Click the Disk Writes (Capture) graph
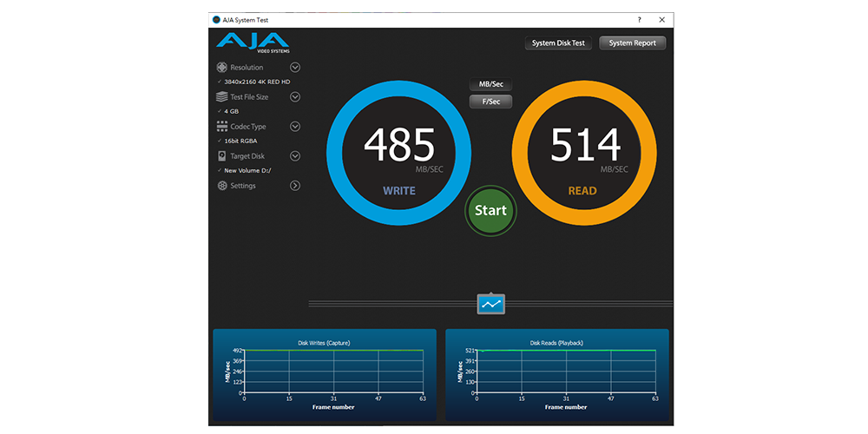Screen dimensions: 868x434 (x=325, y=372)
